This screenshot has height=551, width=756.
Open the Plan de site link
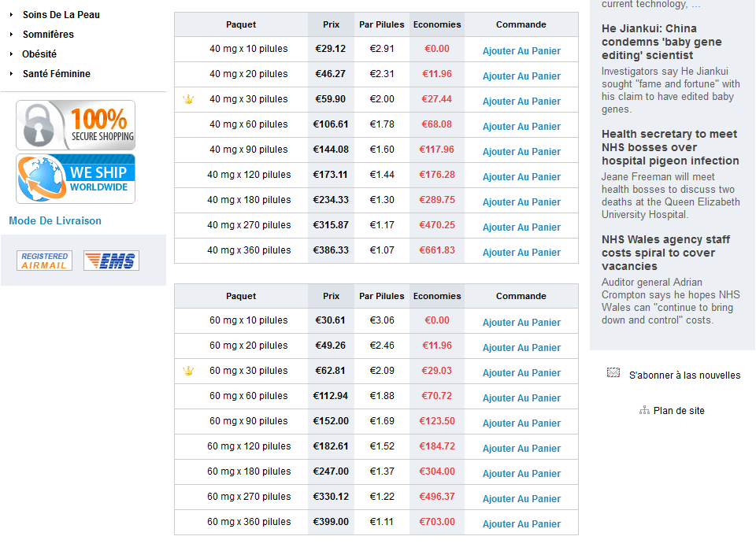(x=679, y=411)
